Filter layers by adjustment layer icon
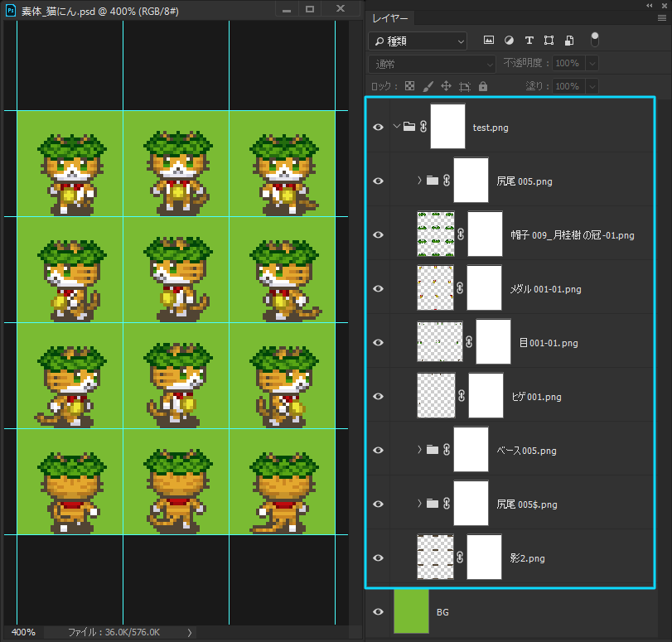672x642 pixels. (x=509, y=40)
